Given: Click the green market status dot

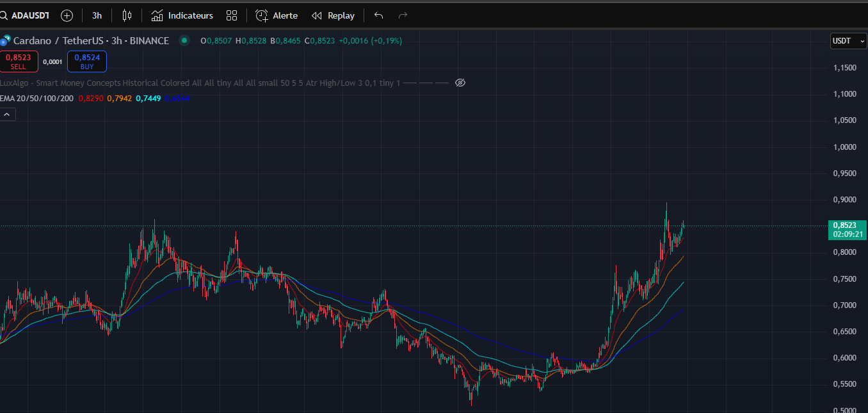Looking at the screenshot, I should pyautogui.click(x=184, y=40).
